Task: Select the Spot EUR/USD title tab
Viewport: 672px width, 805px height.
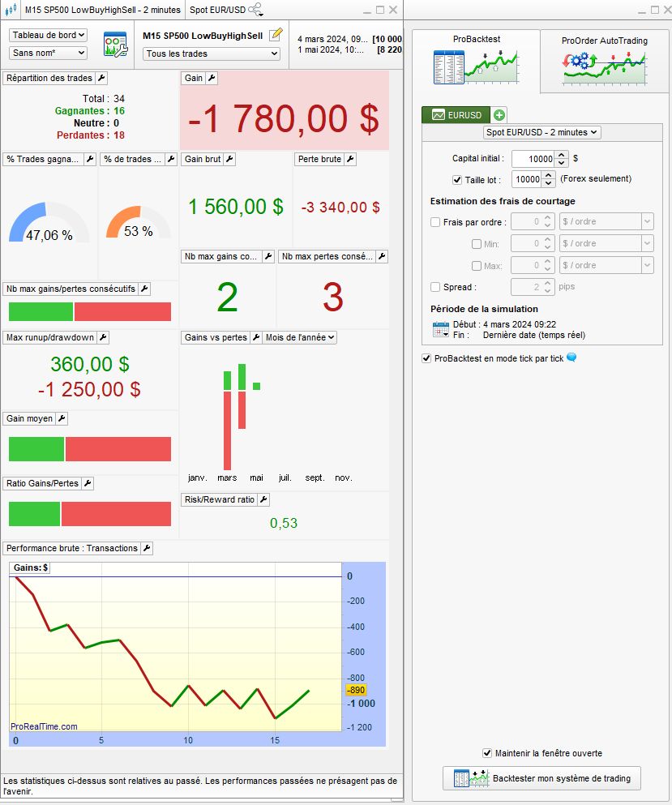Action: (x=218, y=10)
